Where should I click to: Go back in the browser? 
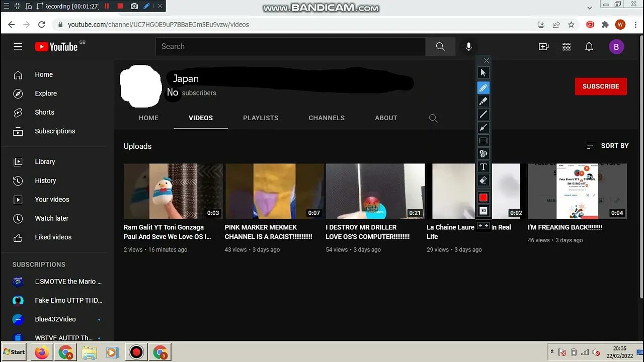pyautogui.click(x=11, y=24)
